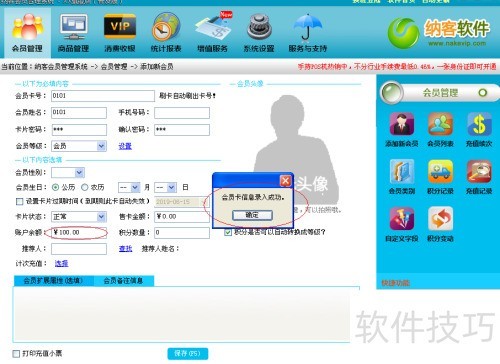The height and width of the screenshot is (364, 500).
Task: Expand the 会员等级 dropdown
Action: click(x=101, y=146)
